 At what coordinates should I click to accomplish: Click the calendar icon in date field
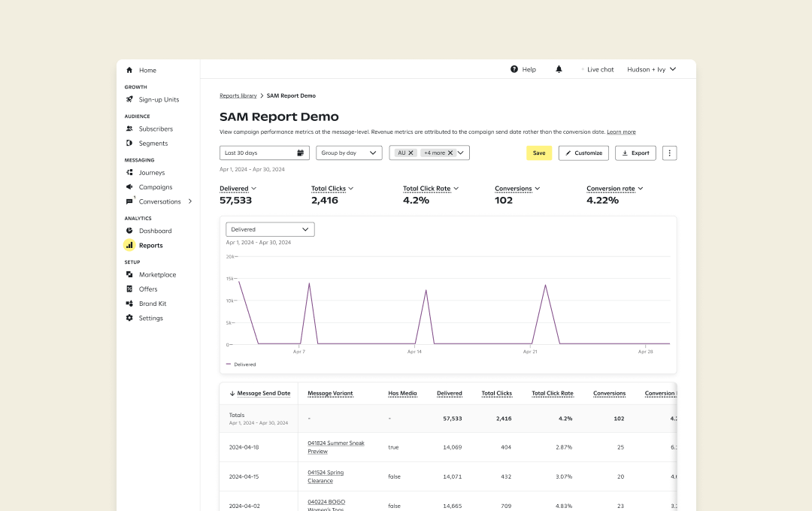(301, 153)
